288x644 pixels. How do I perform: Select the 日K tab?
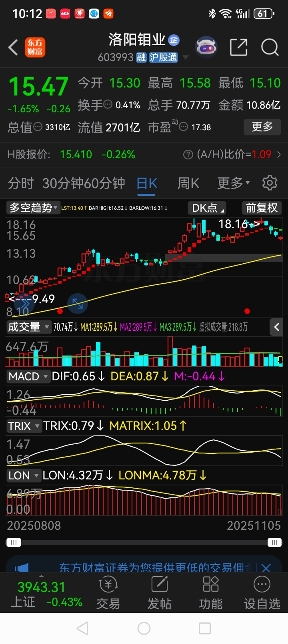(x=146, y=183)
